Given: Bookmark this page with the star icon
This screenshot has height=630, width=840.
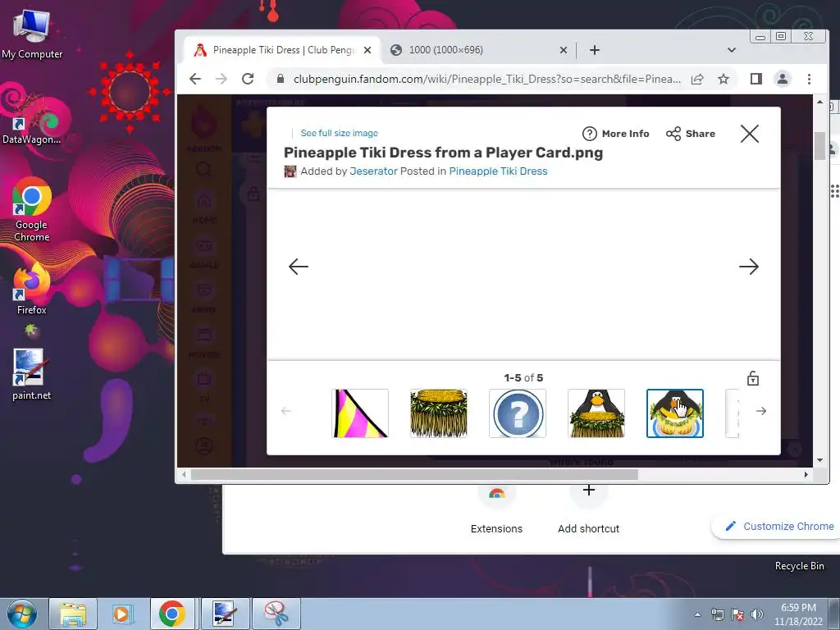Looking at the screenshot, I should (x=724, y=80).
